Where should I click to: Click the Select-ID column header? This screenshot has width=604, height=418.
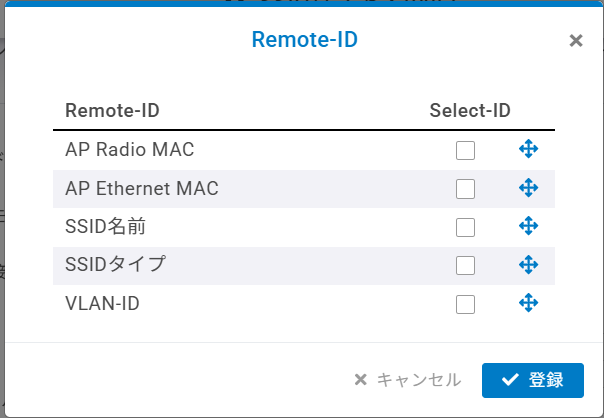(470, 110)
